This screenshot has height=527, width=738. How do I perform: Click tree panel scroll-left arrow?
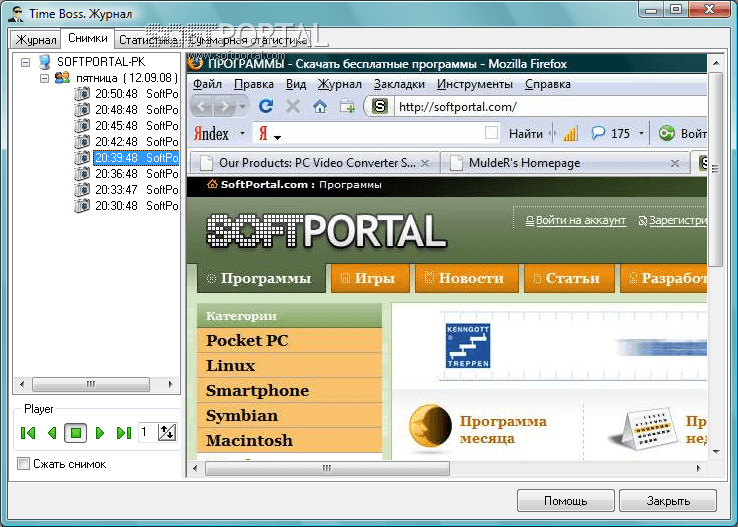pos(22,384)
